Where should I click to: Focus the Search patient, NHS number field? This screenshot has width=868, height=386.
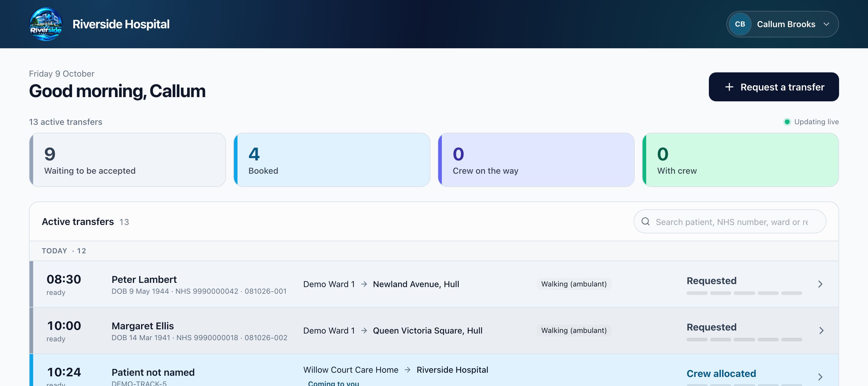tap(730, 221)
